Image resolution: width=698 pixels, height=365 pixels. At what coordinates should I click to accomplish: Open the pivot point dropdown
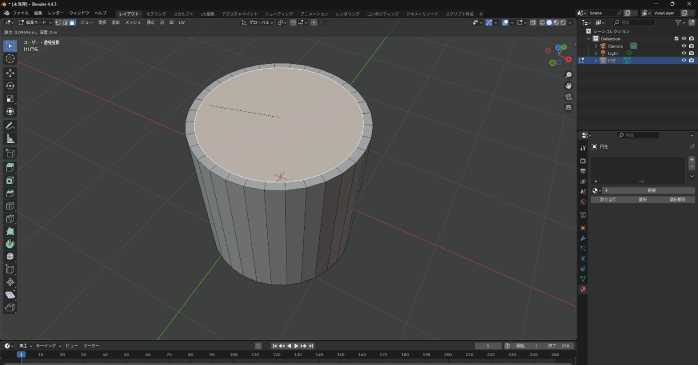[x=282, y=22]
